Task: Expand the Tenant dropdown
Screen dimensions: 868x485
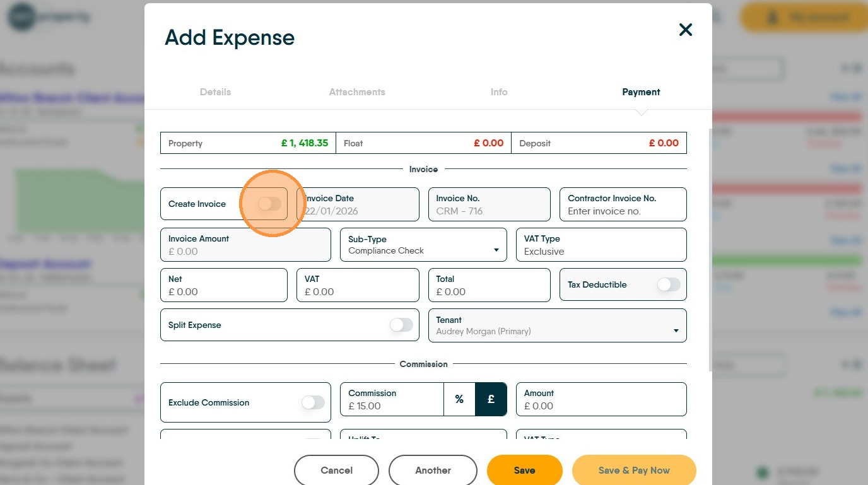Action: click(x=557, y=325)
